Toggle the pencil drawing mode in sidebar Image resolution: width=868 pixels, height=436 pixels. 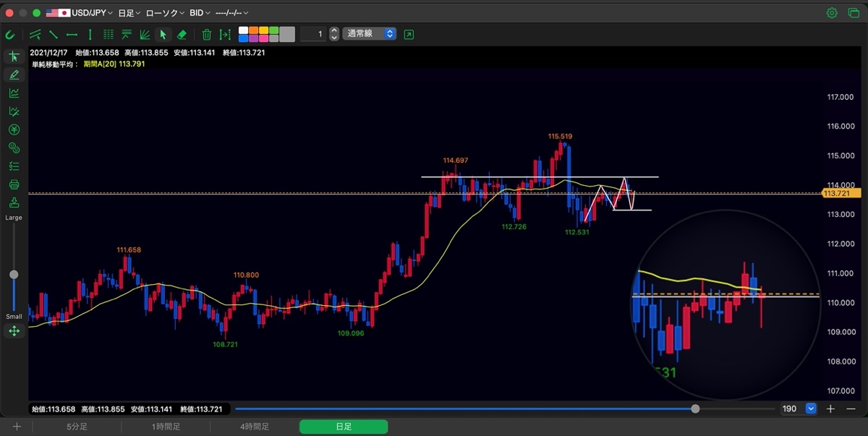click(x=14, y=74)
